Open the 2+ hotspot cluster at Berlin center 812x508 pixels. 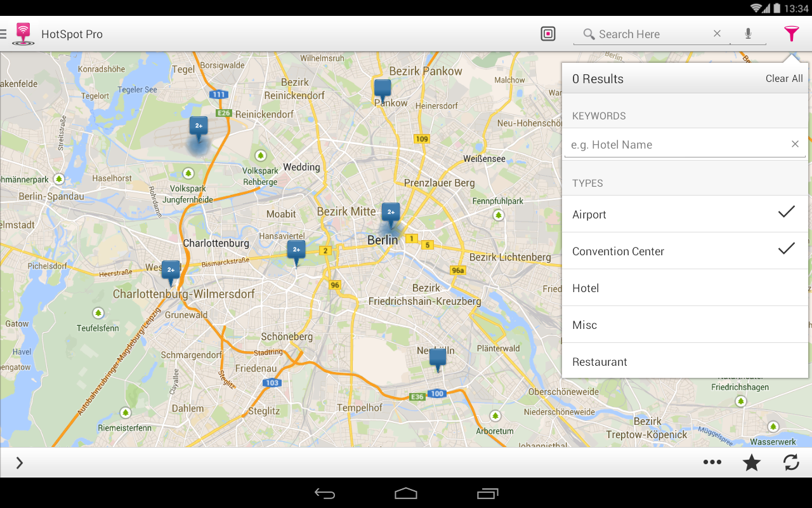click(x=390, y=215)
